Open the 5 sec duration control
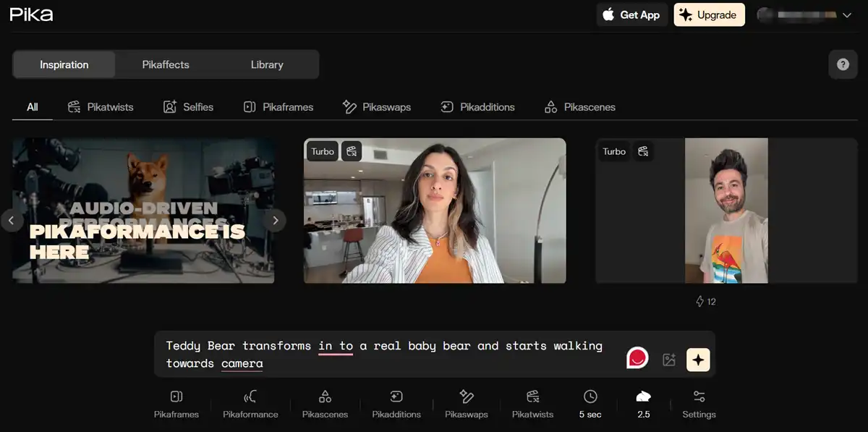Viewport: 868px width, 432px height. pos(590,404)
